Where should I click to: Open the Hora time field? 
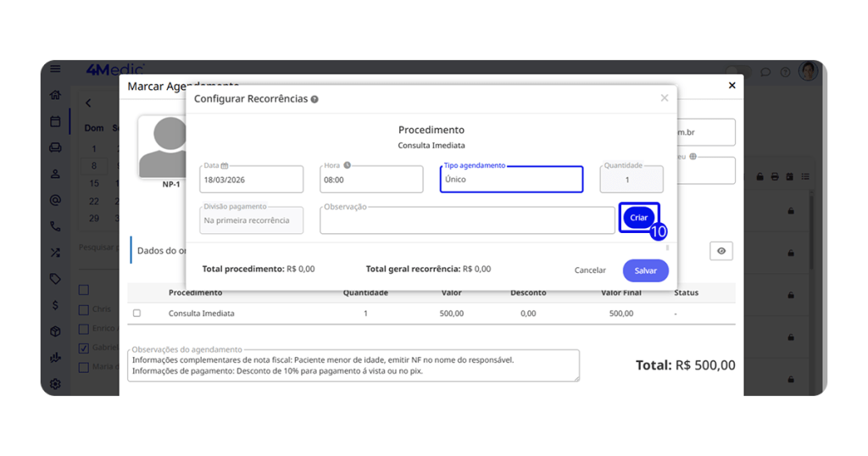tap(371, 180)
